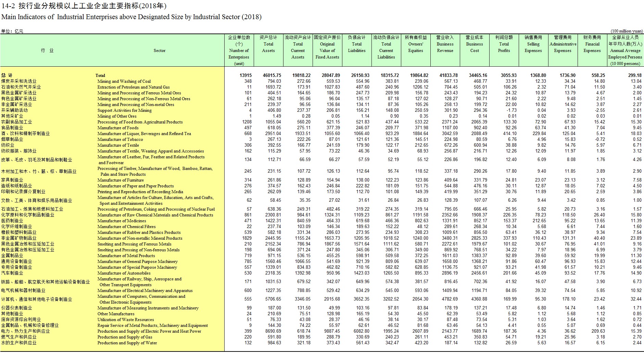Select 'Manufacture of Foods' row label

click(118, 128)
